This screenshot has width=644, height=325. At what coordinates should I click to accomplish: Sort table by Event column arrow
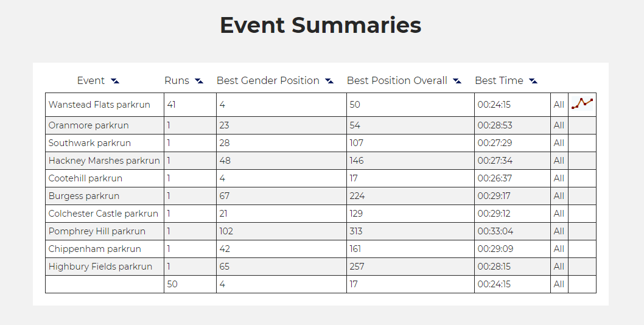pyautogui.click(x=115, y=81)
